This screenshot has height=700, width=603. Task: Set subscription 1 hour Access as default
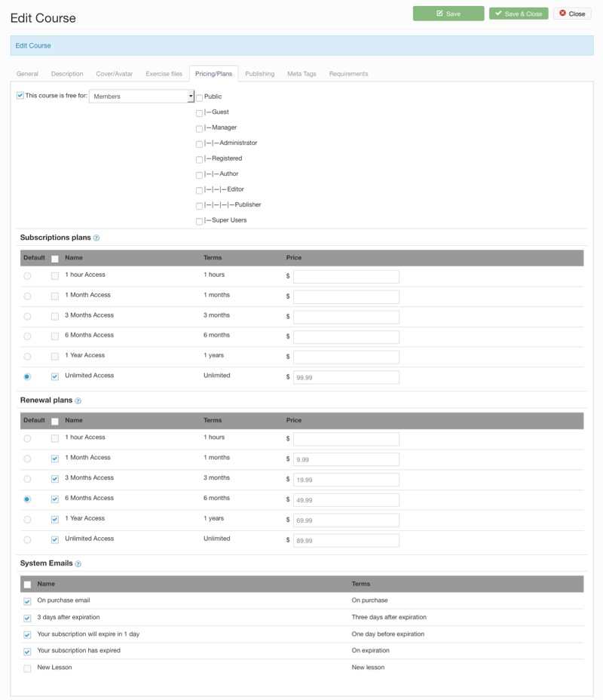27,276
